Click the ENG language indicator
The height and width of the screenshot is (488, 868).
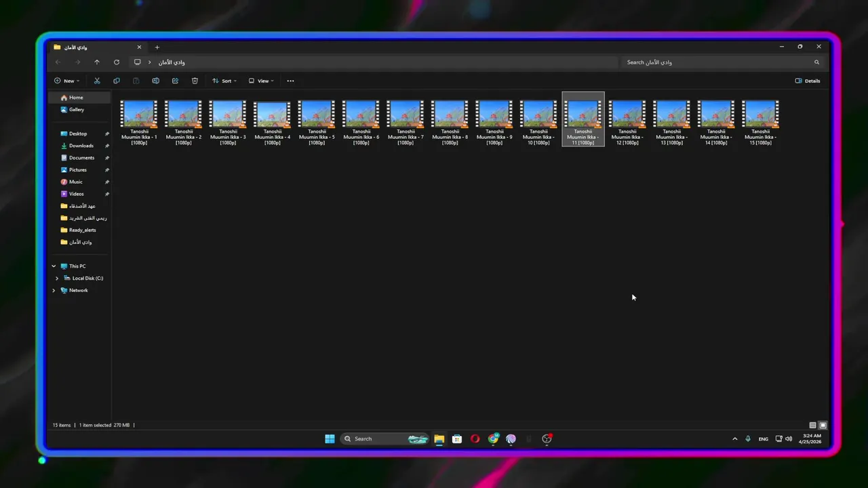764,439
